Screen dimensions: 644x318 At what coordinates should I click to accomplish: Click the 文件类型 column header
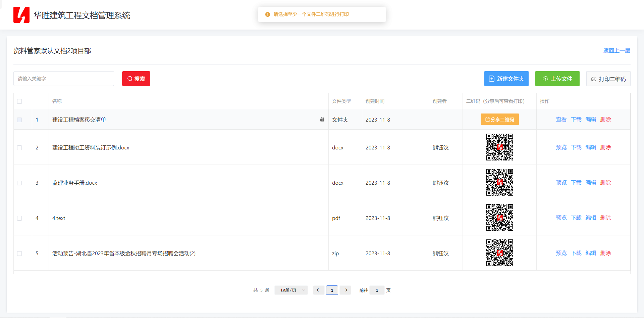[x=341, y=101]
